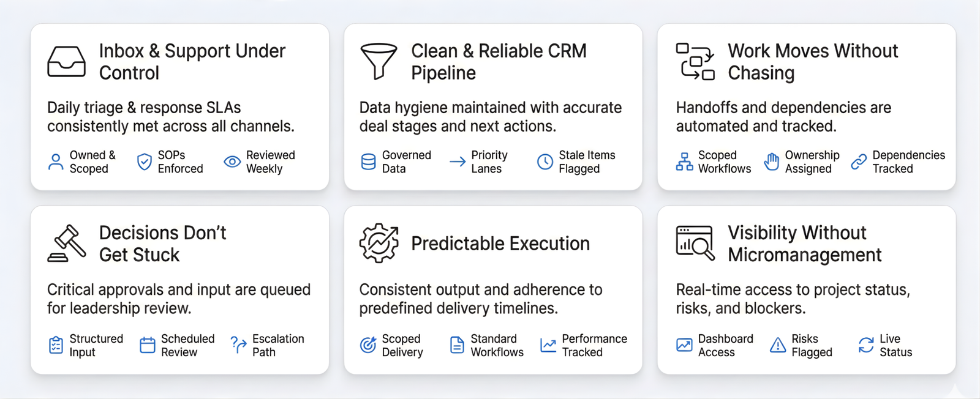Click the link icon for Dependencies Tracked
Image resolution: width=980 pixels, height=399 pixels.
tap(859, 162)
